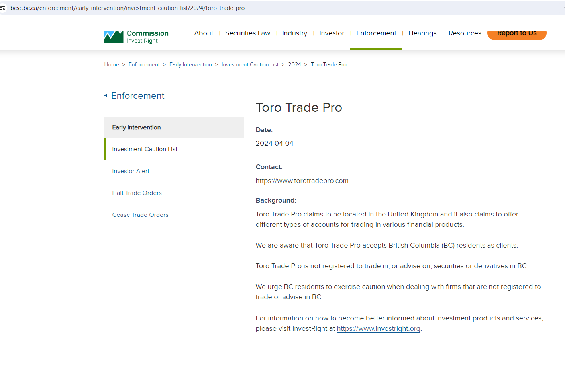Open Investor Alert in sidebar
The image size is (565, 392).
[x=174, y=171]
